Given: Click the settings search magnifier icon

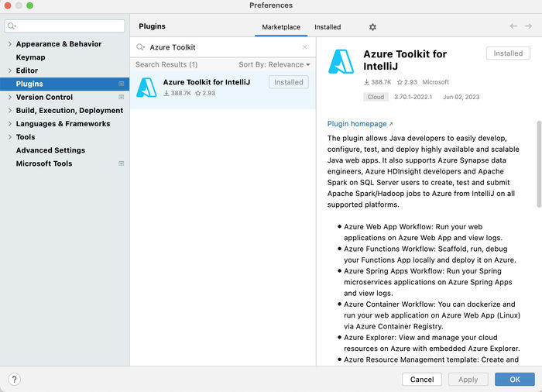Looking at the screenshot, I should [x=12, y=26].
